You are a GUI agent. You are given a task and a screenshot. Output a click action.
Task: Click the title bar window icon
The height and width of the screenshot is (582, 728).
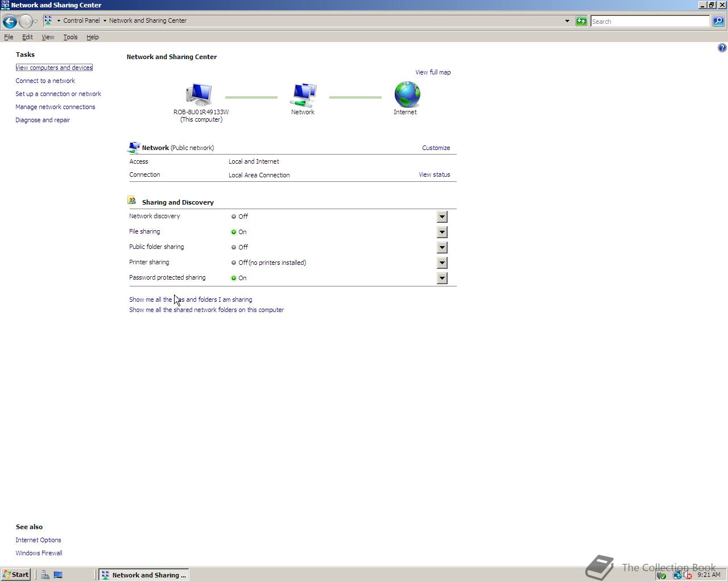[5, 5]
